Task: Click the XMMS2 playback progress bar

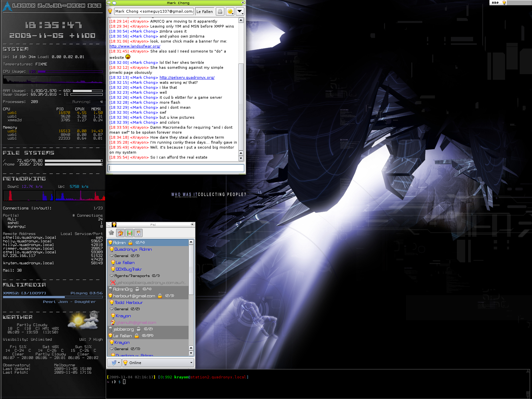Action: [53, 297]
